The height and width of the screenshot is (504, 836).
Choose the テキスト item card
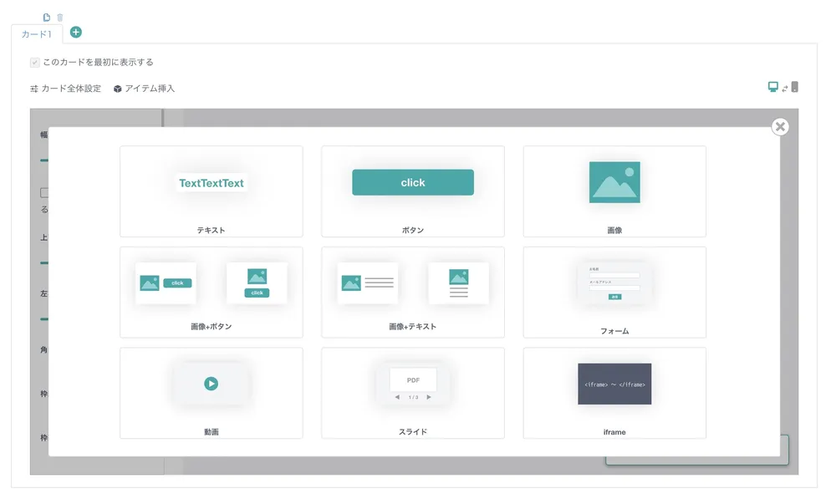coord(212,191)
